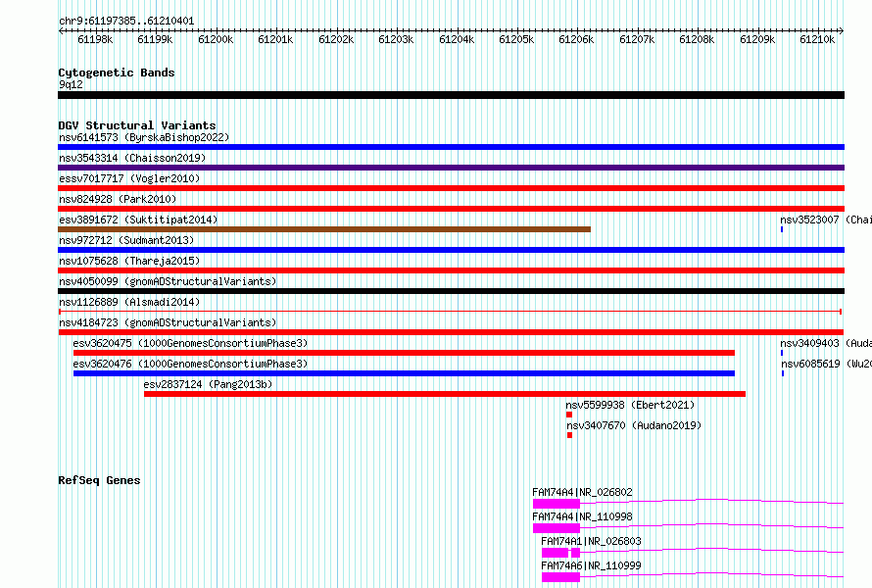Click the FAM74A1|NR_026803 larger exon block
This screenshot has width=872, height=588.
tap(555, 553)
